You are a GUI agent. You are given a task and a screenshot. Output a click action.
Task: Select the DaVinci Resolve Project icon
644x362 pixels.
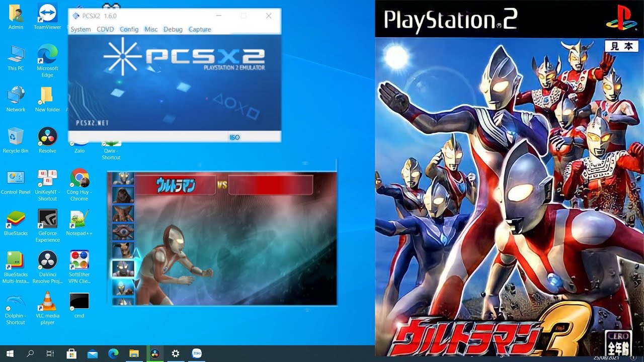[47, 267]
